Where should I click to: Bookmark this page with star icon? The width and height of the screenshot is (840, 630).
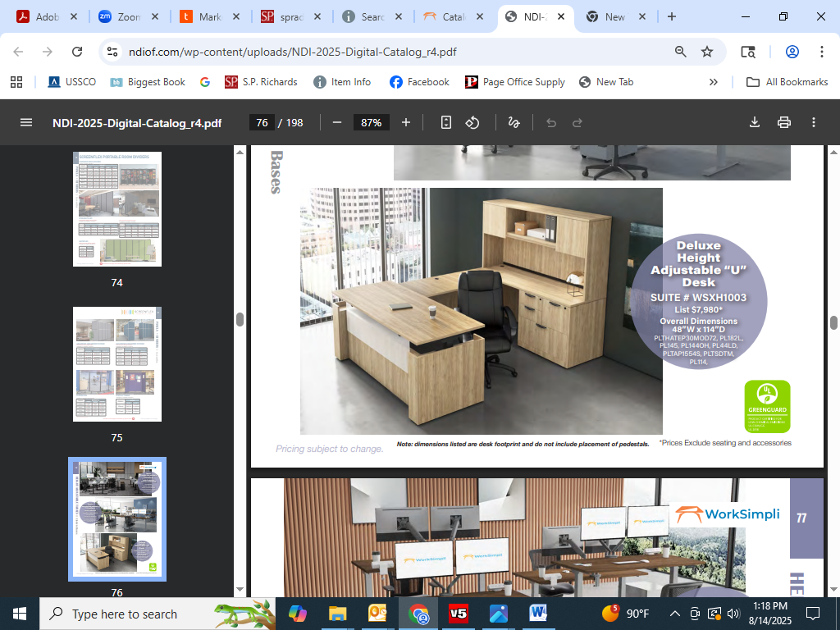[x=707, y=52]
